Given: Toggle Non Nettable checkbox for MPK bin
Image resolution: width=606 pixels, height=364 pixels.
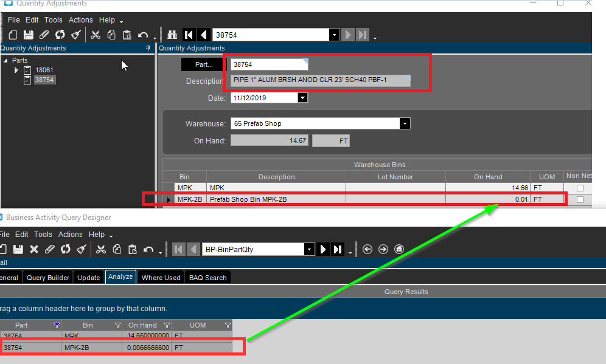Looking at the screenshot, I should [580, 188].
